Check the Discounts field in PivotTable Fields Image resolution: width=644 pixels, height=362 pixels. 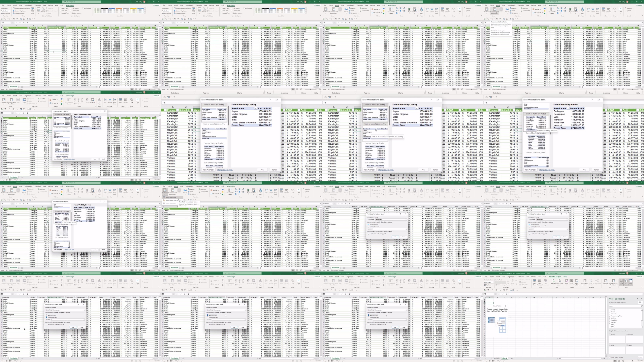(x=610, y=323)
